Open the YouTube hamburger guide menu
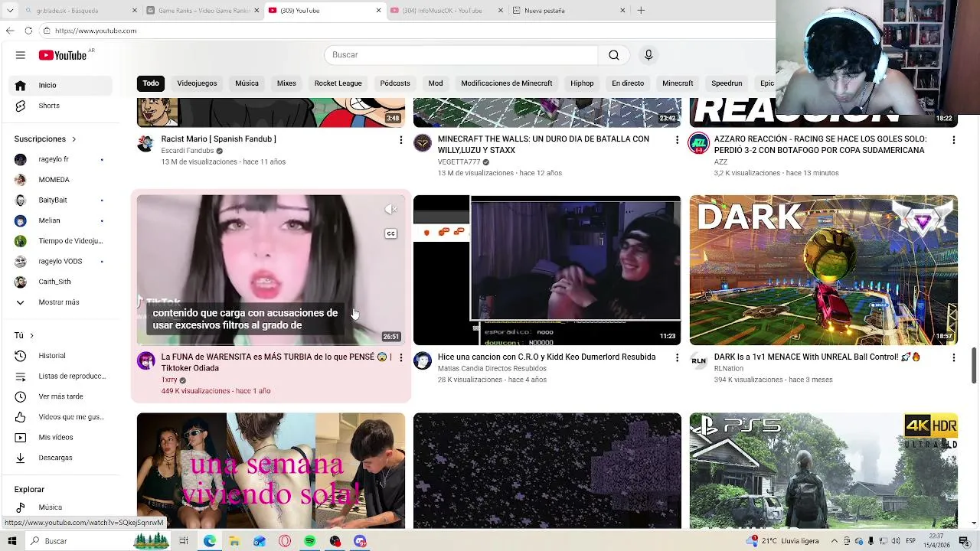 [x=21, y=55]
